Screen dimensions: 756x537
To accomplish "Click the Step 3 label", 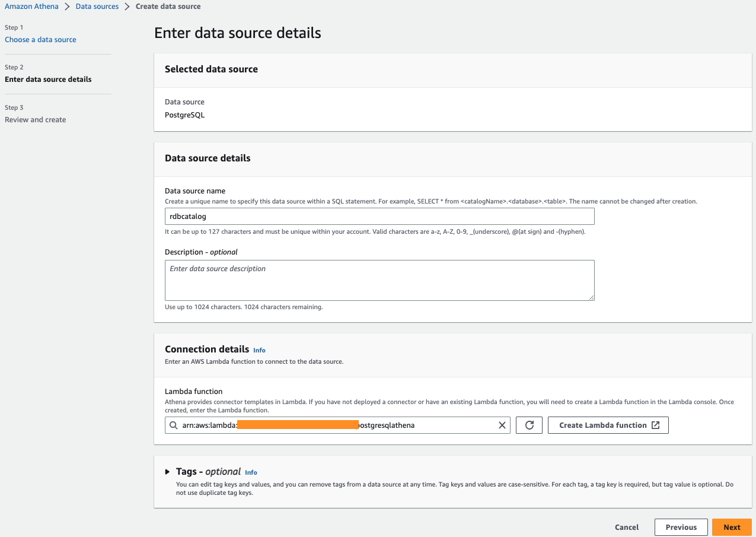I will 14,108.
